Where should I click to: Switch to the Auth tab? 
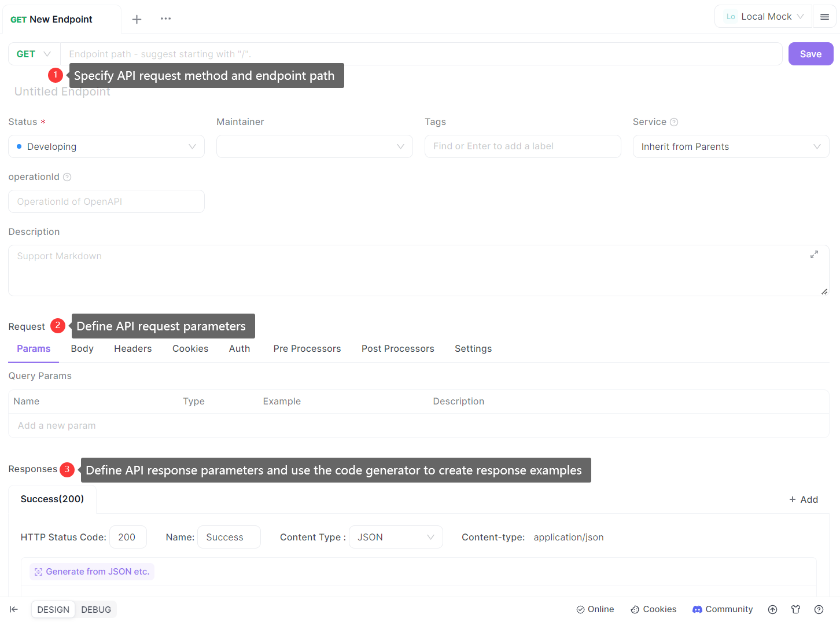pyautogui.click(x=240, y=349)
